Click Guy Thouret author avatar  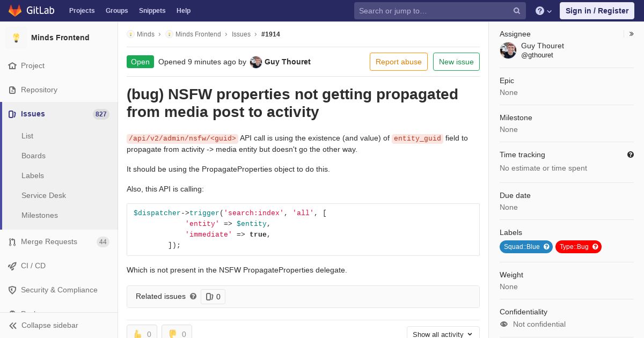pyautogui.click(x=256, y=62)
